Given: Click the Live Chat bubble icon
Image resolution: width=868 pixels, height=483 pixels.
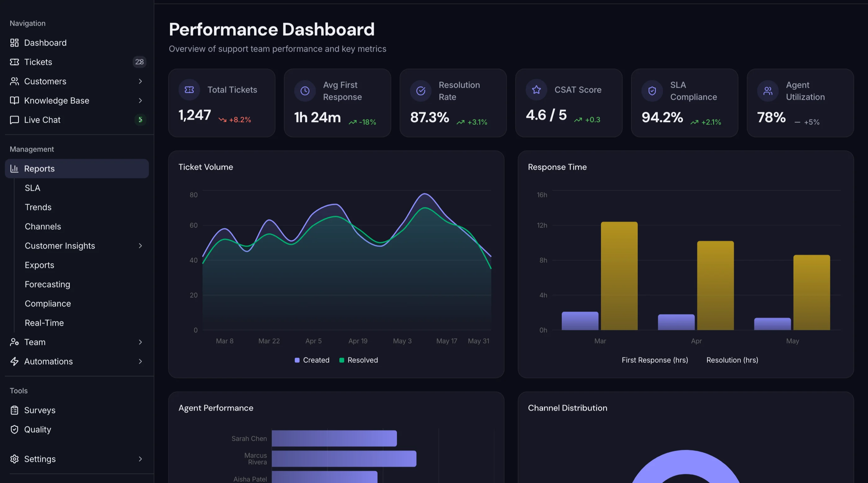Looking at the screenshot, I should coord(14,120).
